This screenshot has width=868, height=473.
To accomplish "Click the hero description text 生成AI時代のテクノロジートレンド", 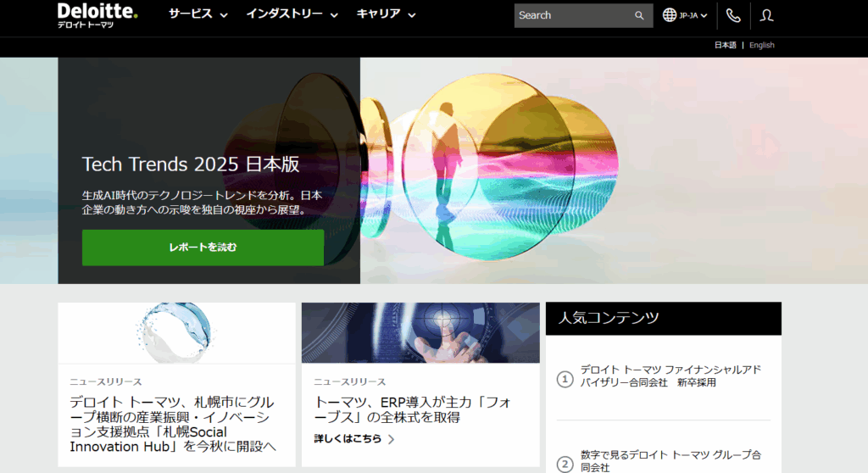I will pos(202,203).
